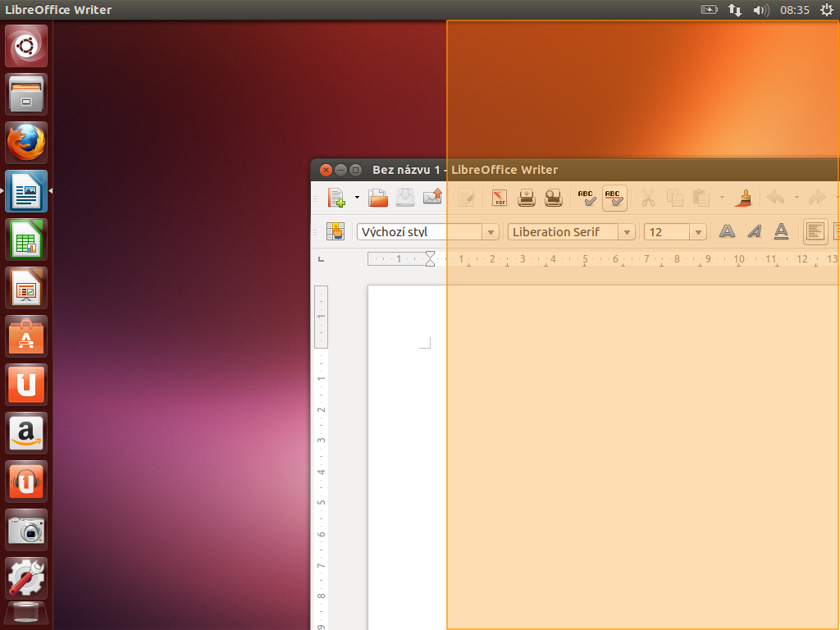Screen dimensions: 840x630
Task: Open the clock menu showing 08:35
Action: [x=794, y=10]
